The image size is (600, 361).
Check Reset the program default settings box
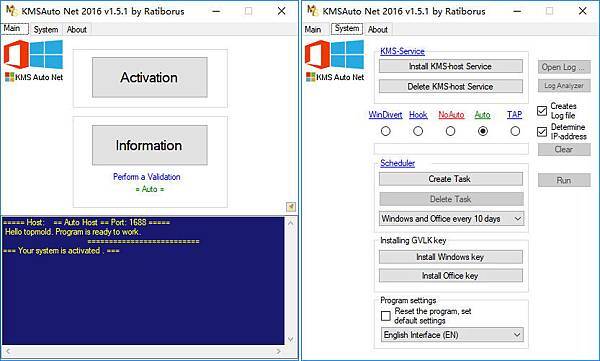coord(386,316)
